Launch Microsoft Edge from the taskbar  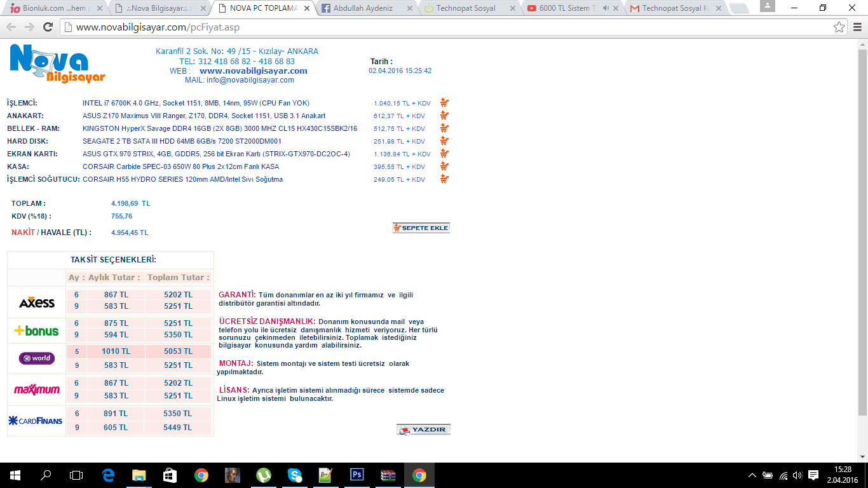pos(108,475)
